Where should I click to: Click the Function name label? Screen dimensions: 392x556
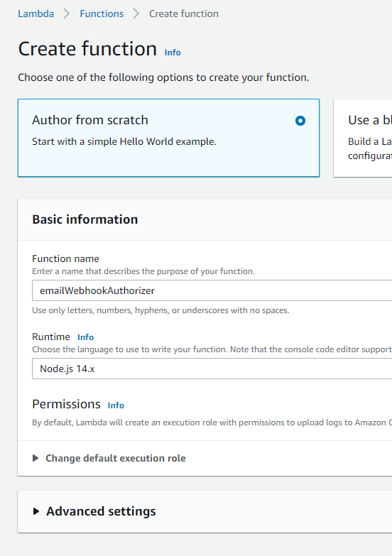coord(65,259)
